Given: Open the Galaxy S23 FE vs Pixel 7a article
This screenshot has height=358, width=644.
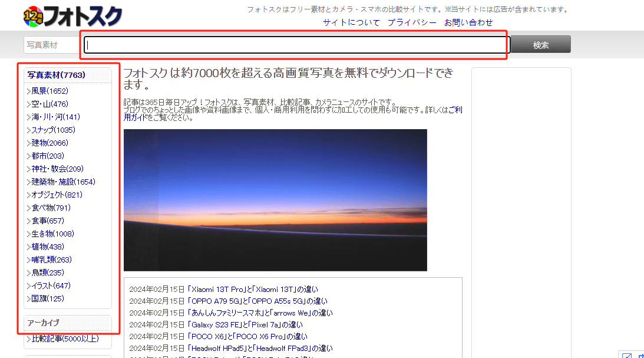Looking at the screenshot, I should [x=247, y=324].
